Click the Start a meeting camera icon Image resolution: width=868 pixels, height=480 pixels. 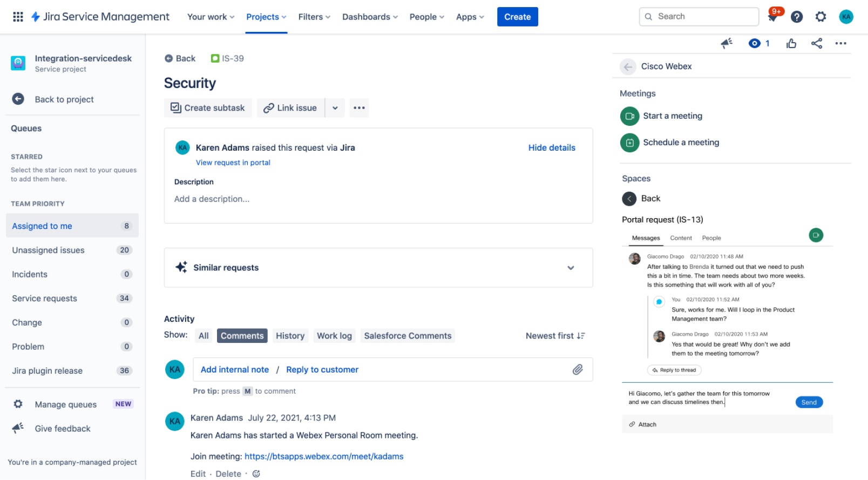[629, 116]
